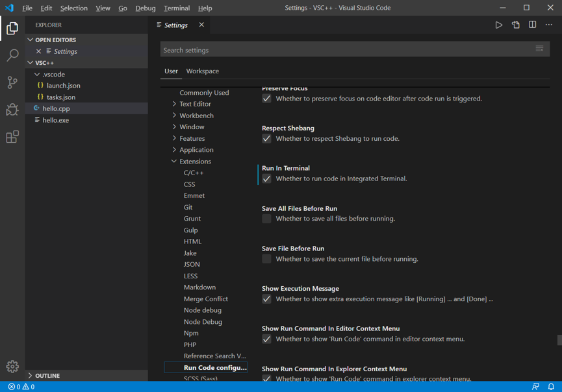Enable Save All Files Before Run

266,219
